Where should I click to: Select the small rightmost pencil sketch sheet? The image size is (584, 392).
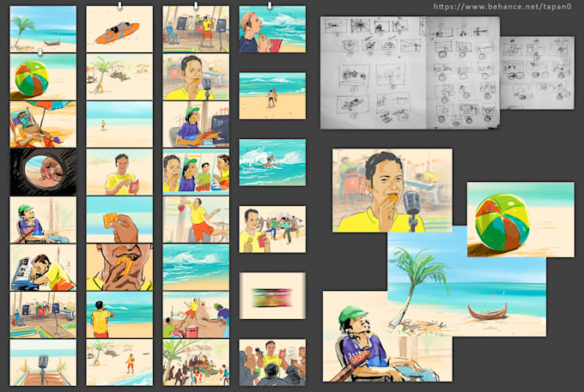537,73
